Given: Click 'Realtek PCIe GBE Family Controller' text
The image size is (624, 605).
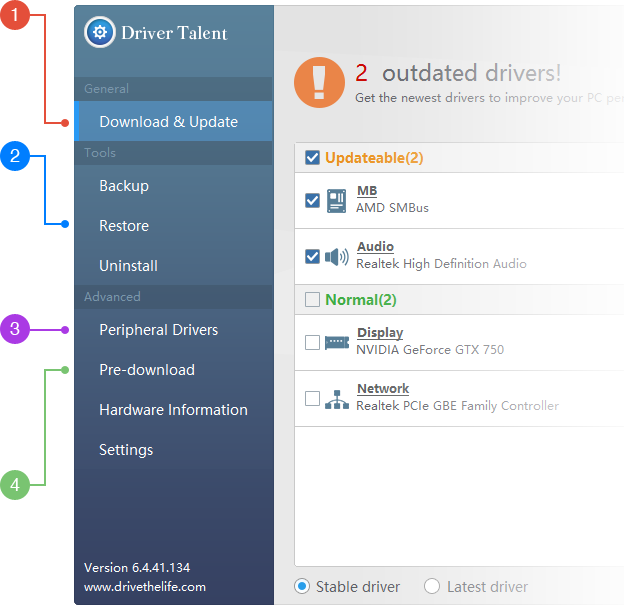Looking at the screenshot, I should point(457,406).
